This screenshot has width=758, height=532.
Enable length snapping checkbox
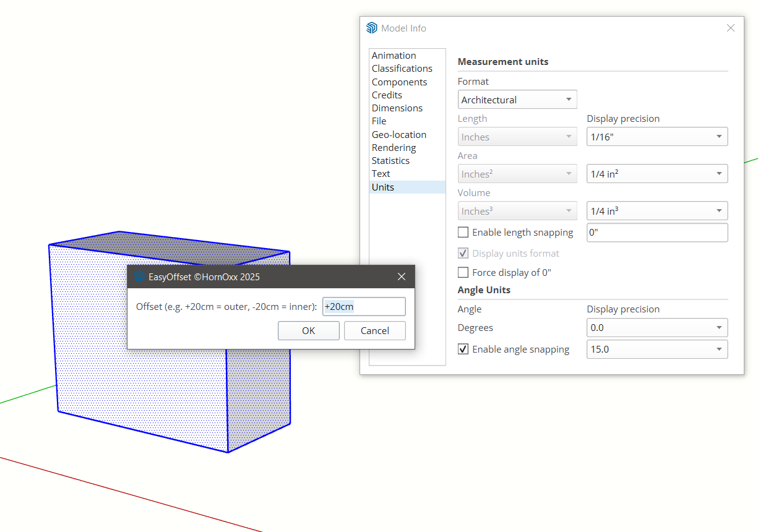463,233
